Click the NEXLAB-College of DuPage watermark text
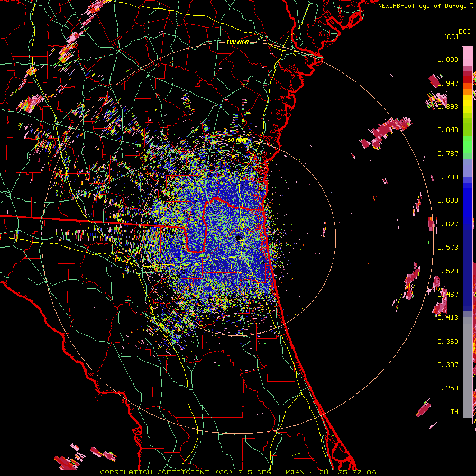476x476 pixels. [425, 6]
